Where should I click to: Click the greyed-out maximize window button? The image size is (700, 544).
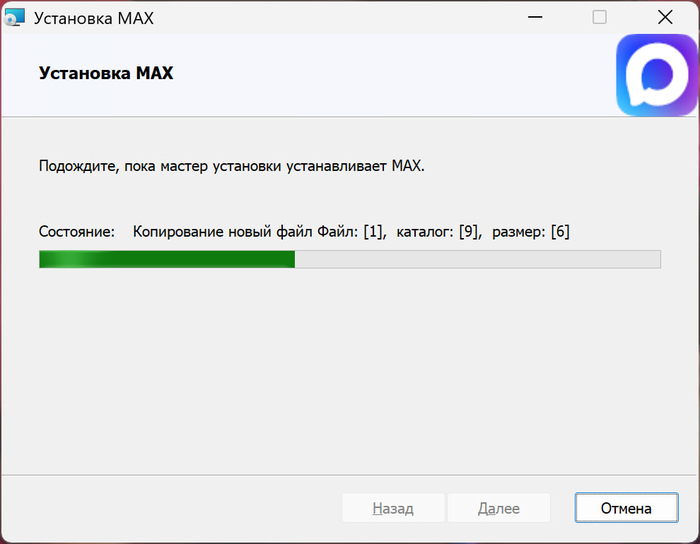pyautogui.click(x=599, y=17)
